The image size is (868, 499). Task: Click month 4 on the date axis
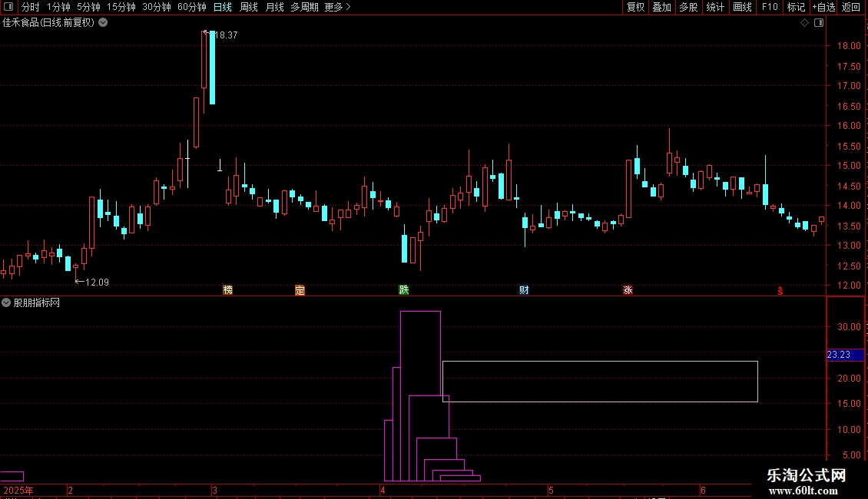point(383,490)
